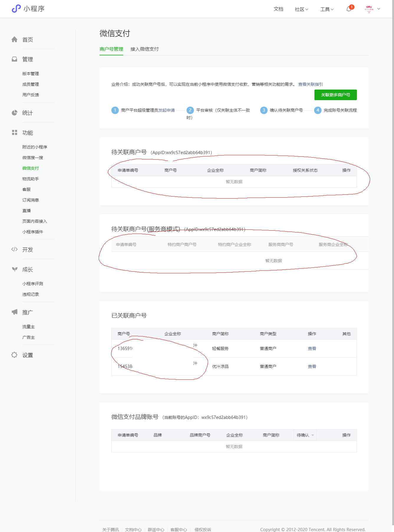Click the page vertical scrollbar
394x532 pixels.
tap(393, 262)
